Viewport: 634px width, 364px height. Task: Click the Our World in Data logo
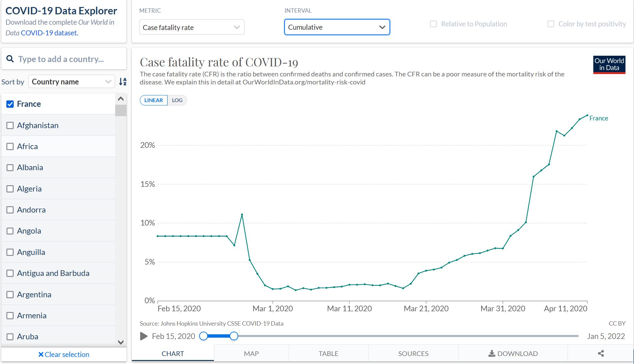(x=609, y=64)
